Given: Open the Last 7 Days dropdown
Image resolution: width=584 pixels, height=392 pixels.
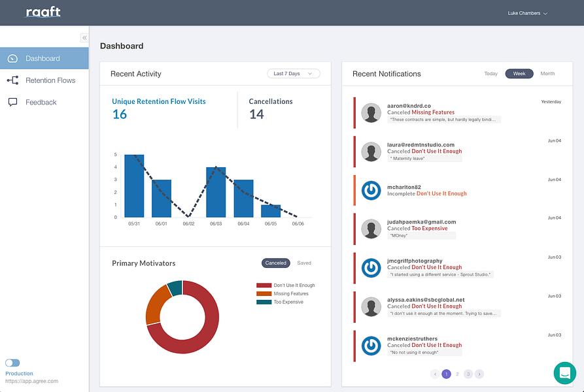Looking at the screenshot, I should pyautogui.click(x=294, y=74).
